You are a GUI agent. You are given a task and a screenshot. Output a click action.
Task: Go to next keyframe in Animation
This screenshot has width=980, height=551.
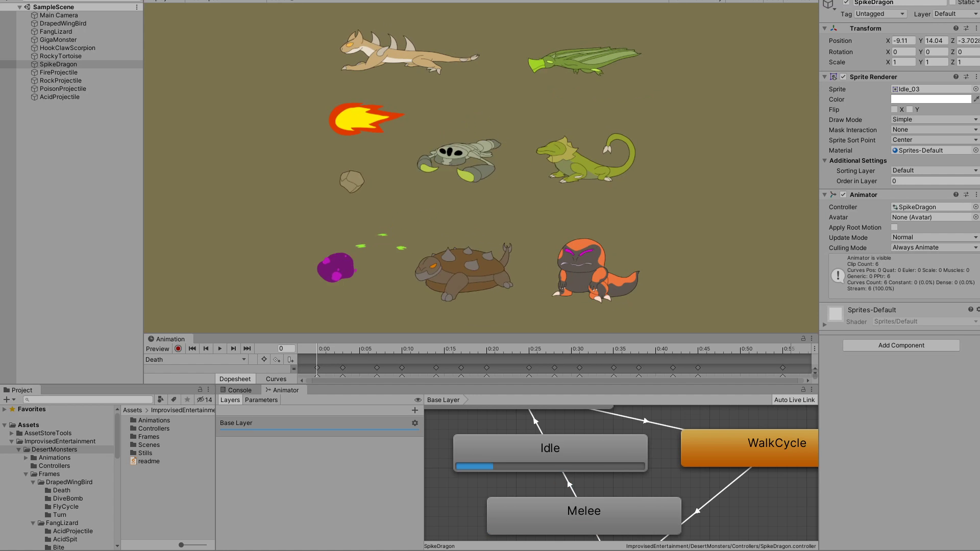coord(233,348)
